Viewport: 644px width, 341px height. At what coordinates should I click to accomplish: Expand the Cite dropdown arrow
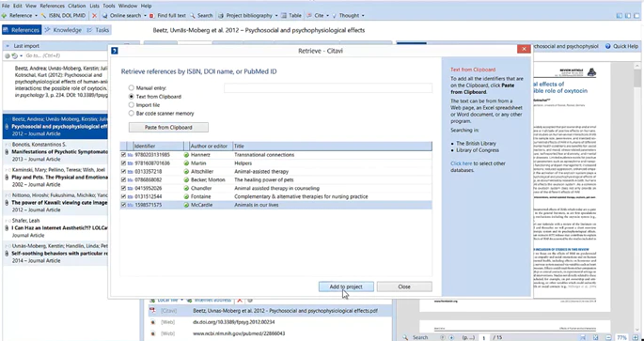coord(327,16)
